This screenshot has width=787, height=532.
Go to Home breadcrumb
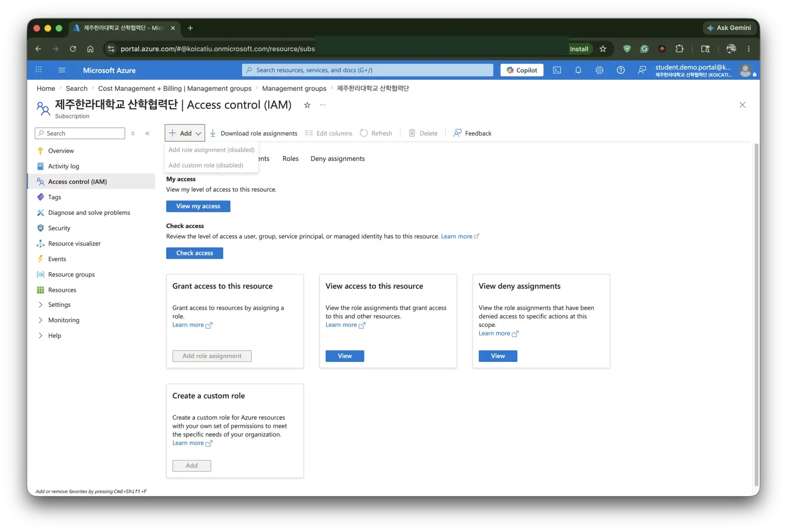pos(46,88)
